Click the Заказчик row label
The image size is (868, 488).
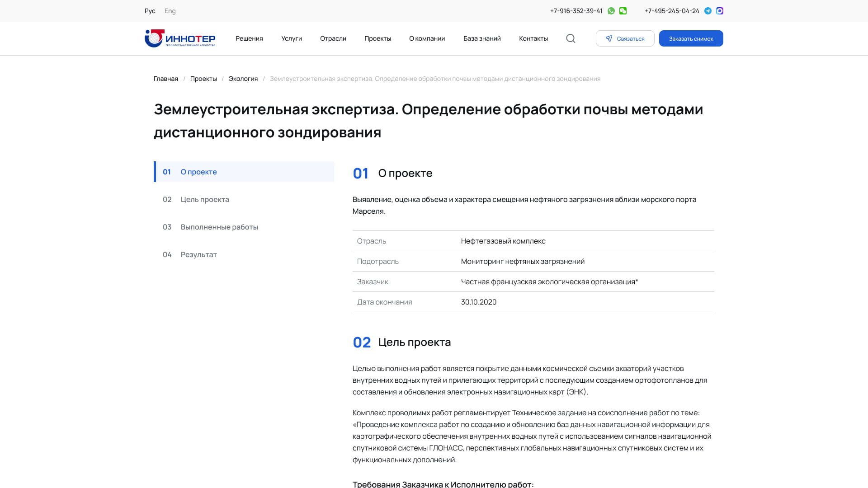[x=373, y=282]
